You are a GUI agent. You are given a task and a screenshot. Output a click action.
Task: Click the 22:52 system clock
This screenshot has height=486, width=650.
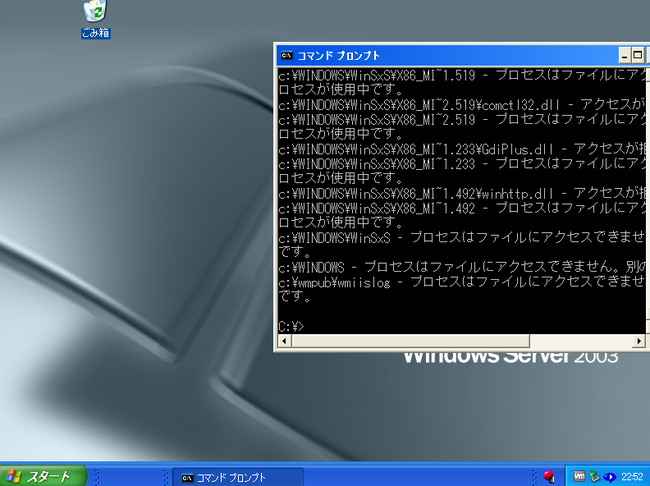point(632,477)
